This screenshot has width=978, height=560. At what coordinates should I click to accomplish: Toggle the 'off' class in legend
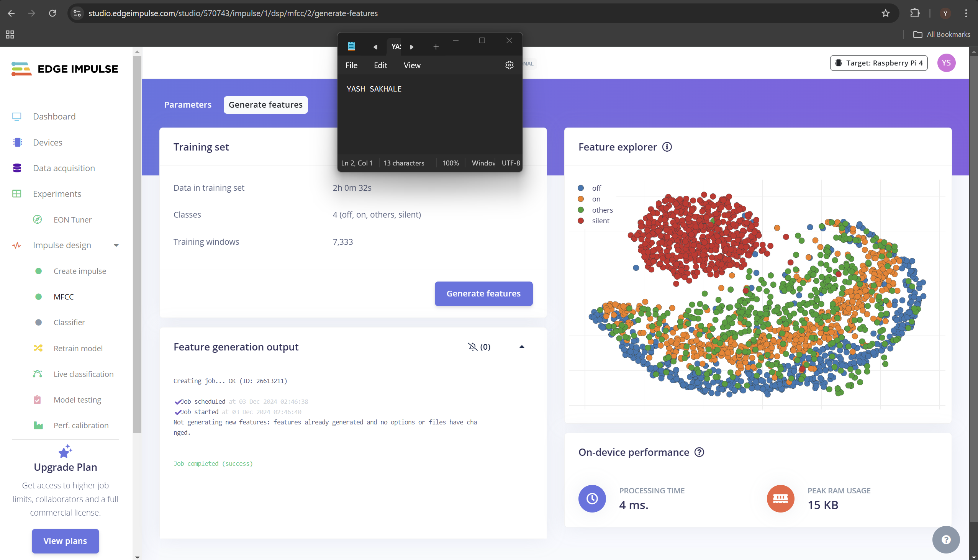click(x=596, y=188)
